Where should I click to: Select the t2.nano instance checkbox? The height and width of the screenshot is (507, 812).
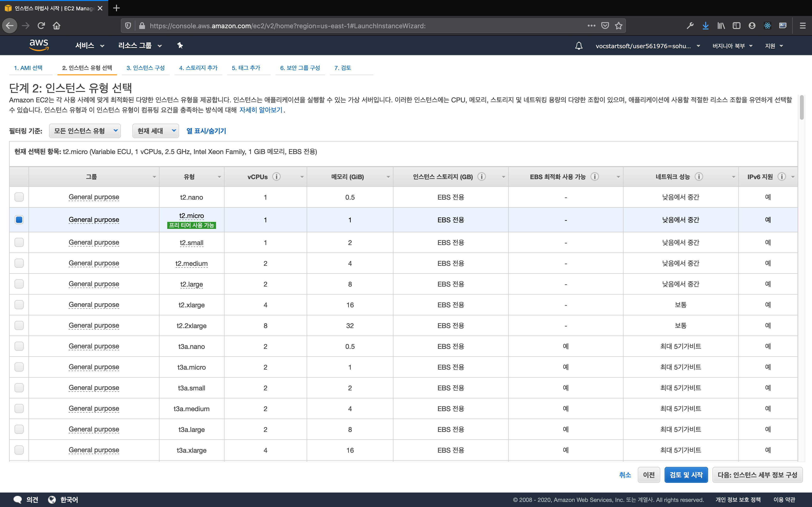click(19, 197)
